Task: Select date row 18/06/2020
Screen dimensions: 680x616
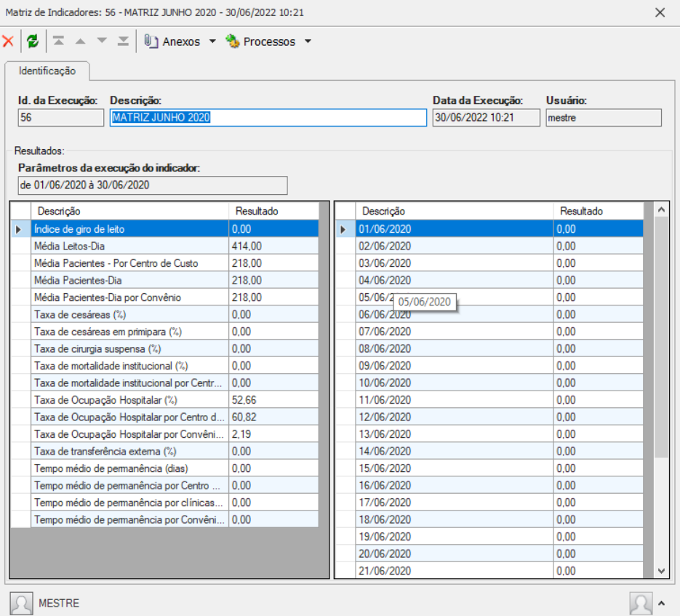Action: click(x=489, y=520)
